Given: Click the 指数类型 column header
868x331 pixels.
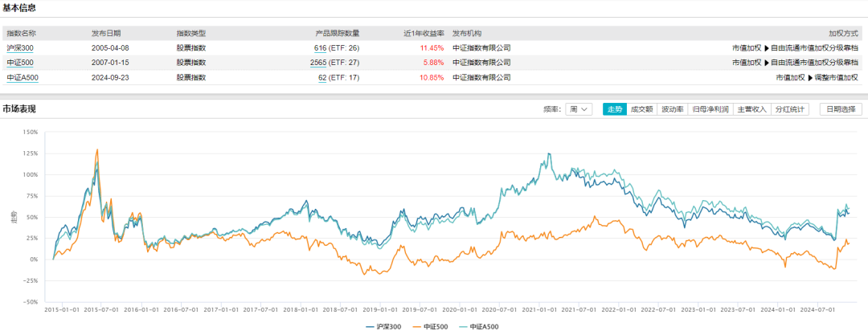Looking at the screenshot, I should pyautogui.click(x=191, y=33).
